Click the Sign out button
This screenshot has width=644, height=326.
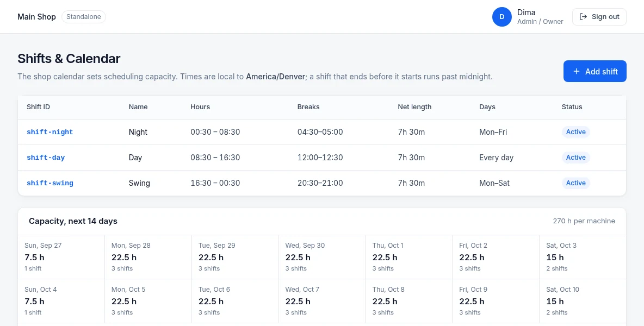tap(599, 17)
